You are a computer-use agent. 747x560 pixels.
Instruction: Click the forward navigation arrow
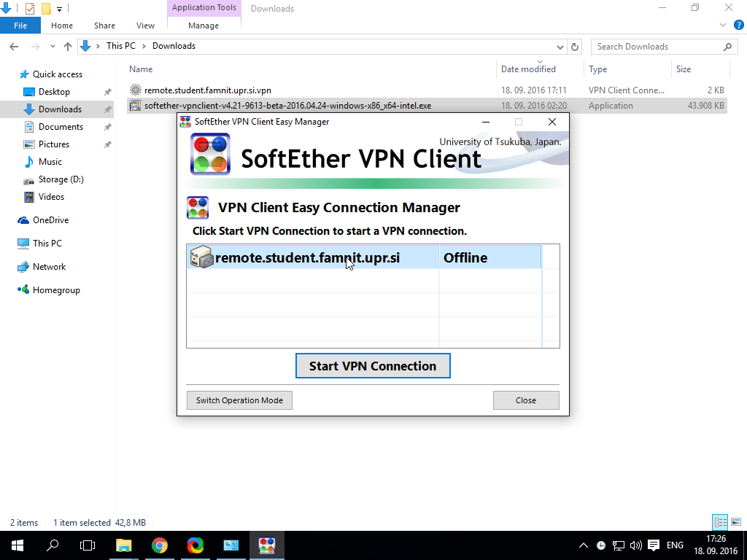(36, 46)
